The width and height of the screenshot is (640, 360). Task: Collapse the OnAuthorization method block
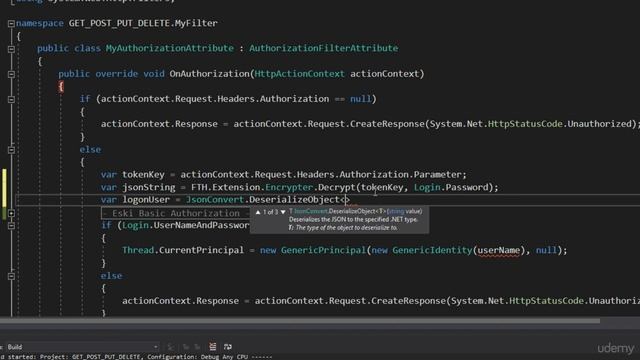pos(11,74)
